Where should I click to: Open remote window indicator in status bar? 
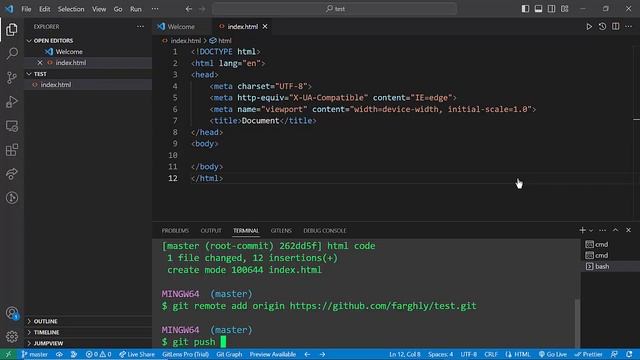8,354
